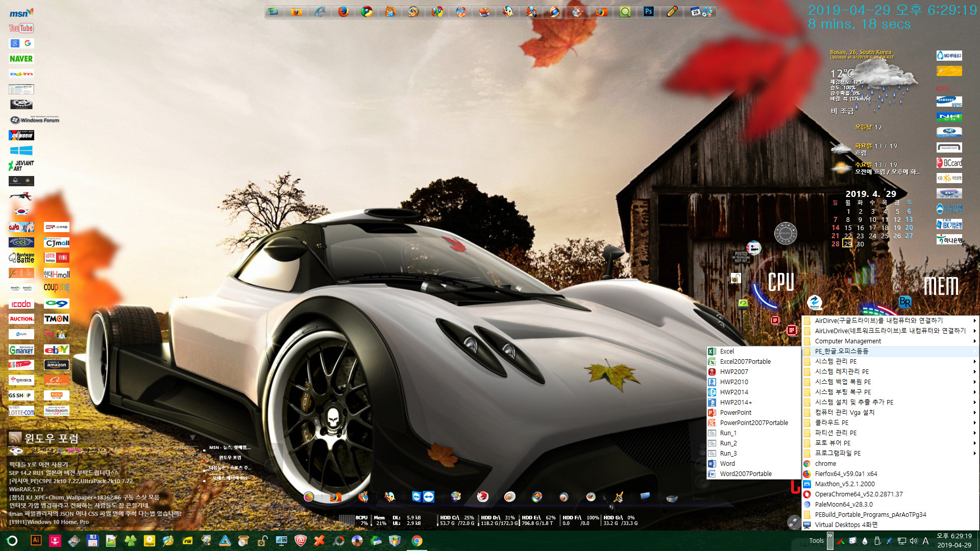Open the AUCTION shortcut icon
Image resolution: width=980 pixels, height=551 pixels.
point(21,319)
